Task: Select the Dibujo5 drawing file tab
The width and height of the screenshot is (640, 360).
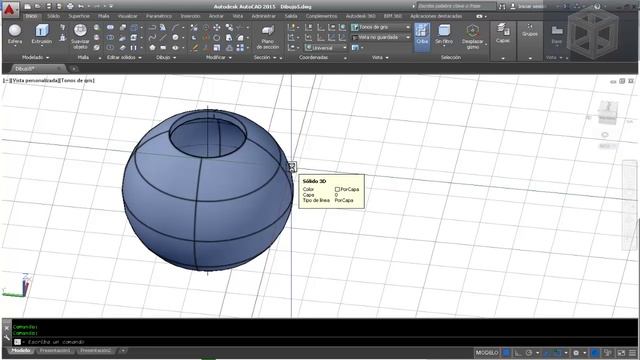Action: [x=37, y=69]
